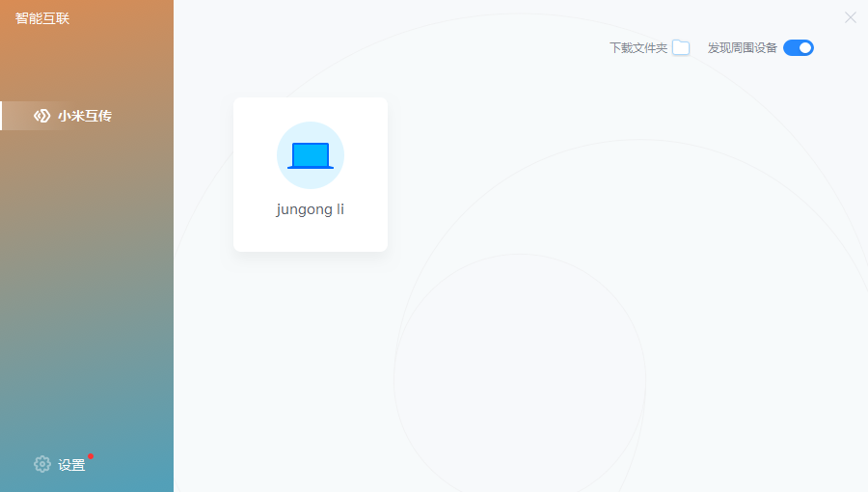Open the 小米互传 sidebar tab
868x492 pixels.
pos(87,116)
